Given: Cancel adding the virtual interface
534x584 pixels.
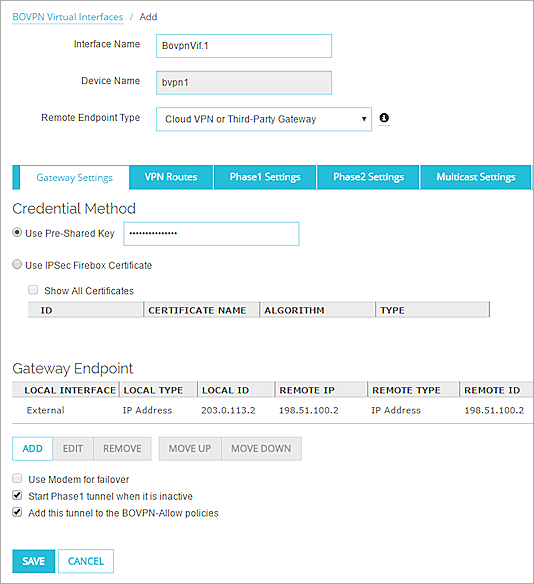Looking at the screenshot, I should (x=86, y=561).
